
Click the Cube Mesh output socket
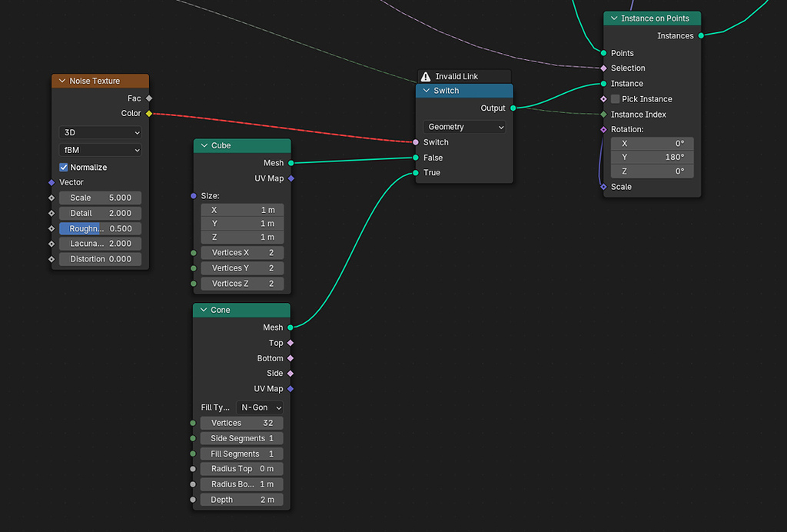(291, 163)
